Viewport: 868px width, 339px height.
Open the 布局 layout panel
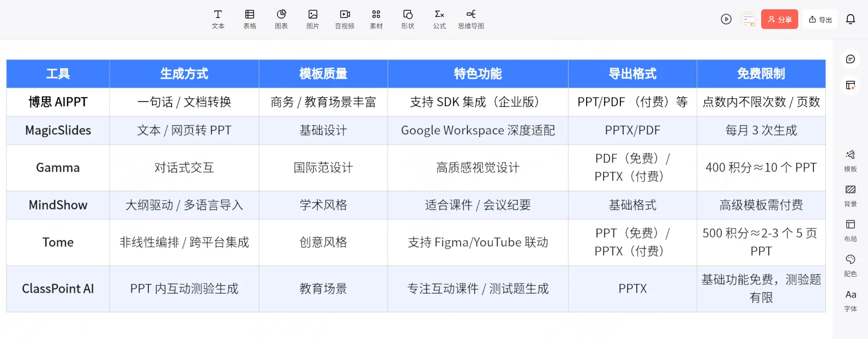pos(851,231)
